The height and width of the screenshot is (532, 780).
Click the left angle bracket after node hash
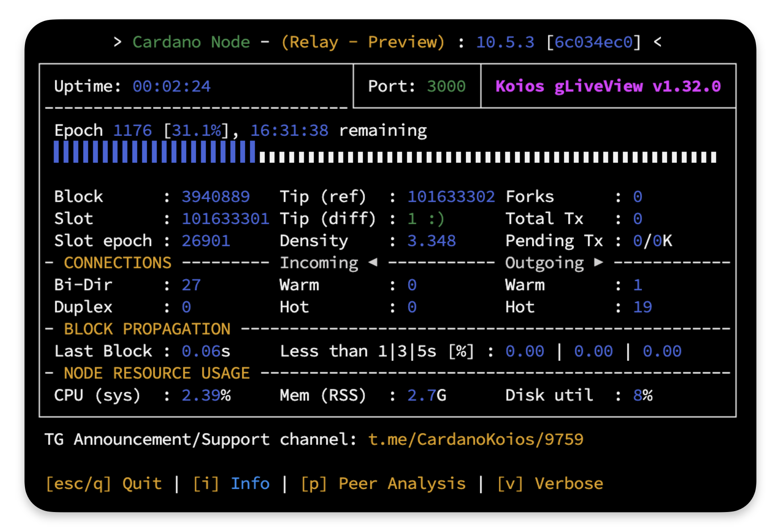click(657, 42)
